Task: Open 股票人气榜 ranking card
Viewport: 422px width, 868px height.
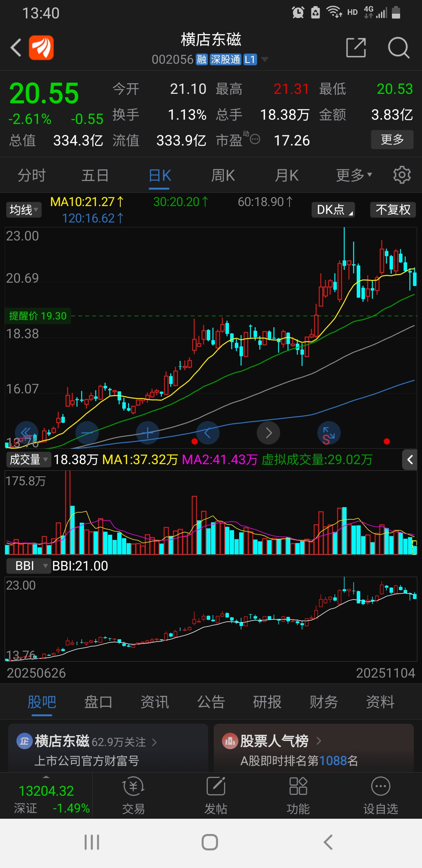Action: (314, 748)
